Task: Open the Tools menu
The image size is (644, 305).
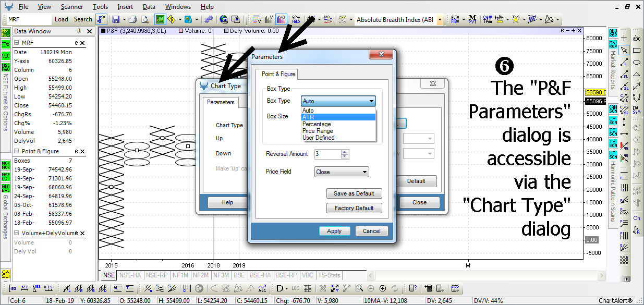Action: click(x=101, y=7)
